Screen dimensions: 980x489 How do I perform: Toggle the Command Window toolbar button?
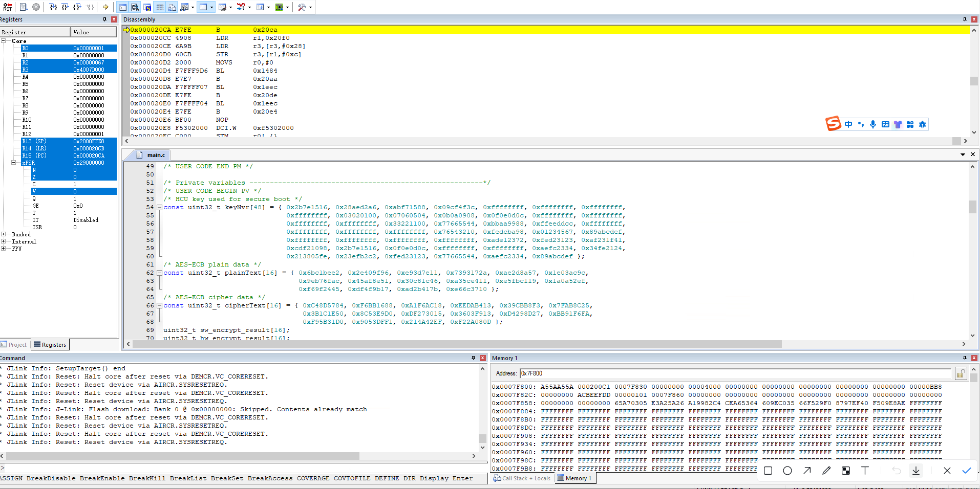(x=123, y=7)
